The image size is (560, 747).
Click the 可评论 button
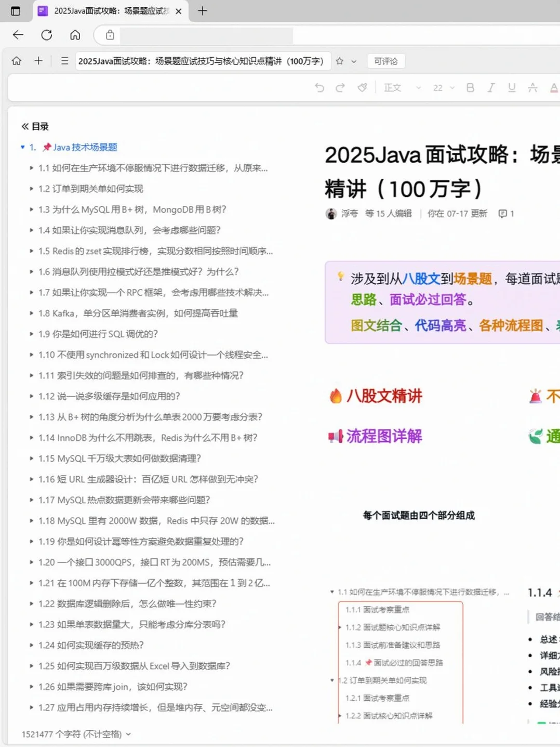[x=385, y=61]
